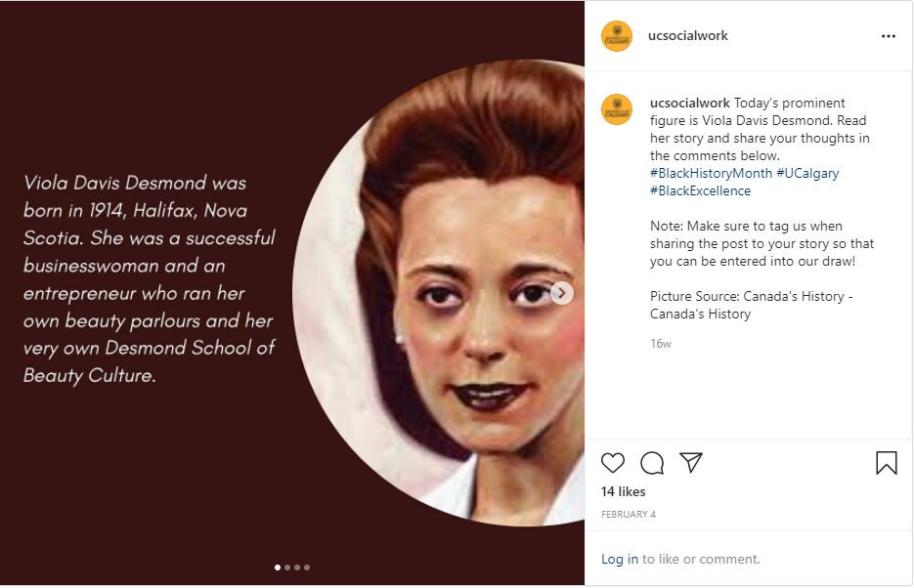
Task: Click the ucsocialwork username in the caption
Action: [x=689, y=103]
